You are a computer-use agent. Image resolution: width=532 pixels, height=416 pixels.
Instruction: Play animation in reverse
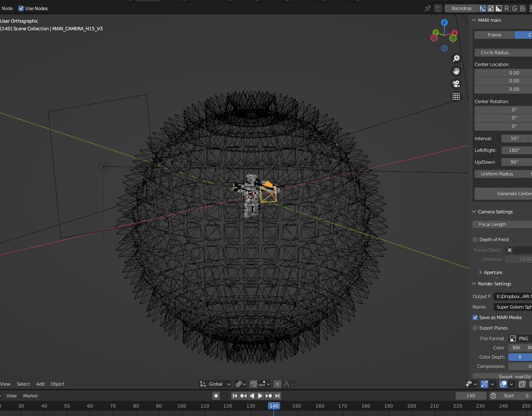tap(252, 396)
